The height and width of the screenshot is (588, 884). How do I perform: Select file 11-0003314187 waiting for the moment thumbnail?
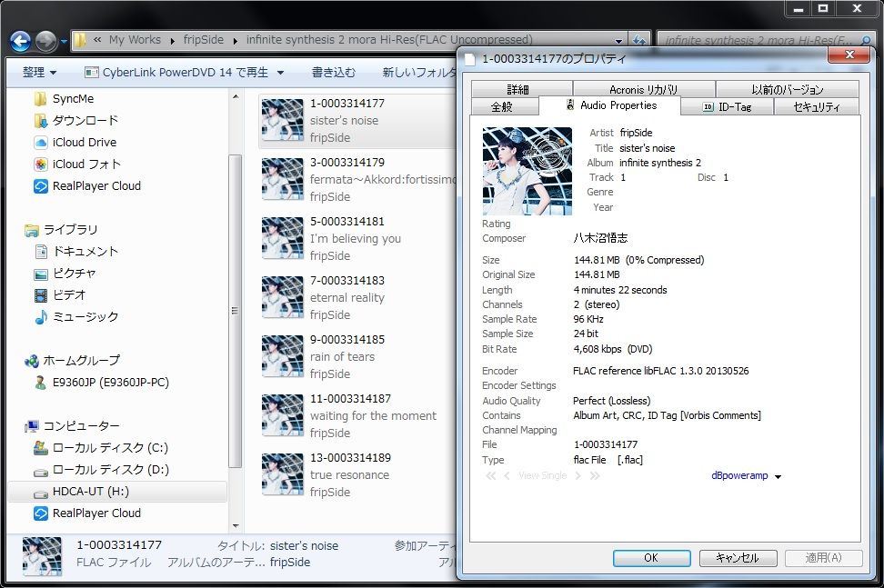[x=283, y=415]
